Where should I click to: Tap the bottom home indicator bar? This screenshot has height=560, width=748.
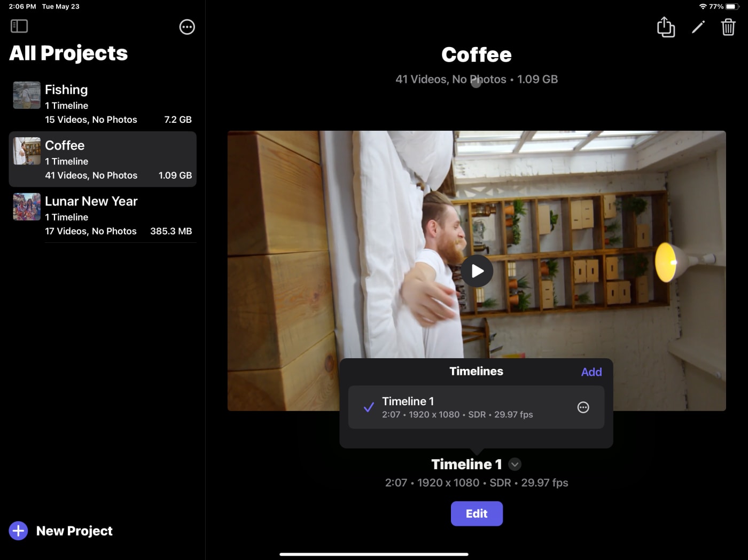pos(374,554)
